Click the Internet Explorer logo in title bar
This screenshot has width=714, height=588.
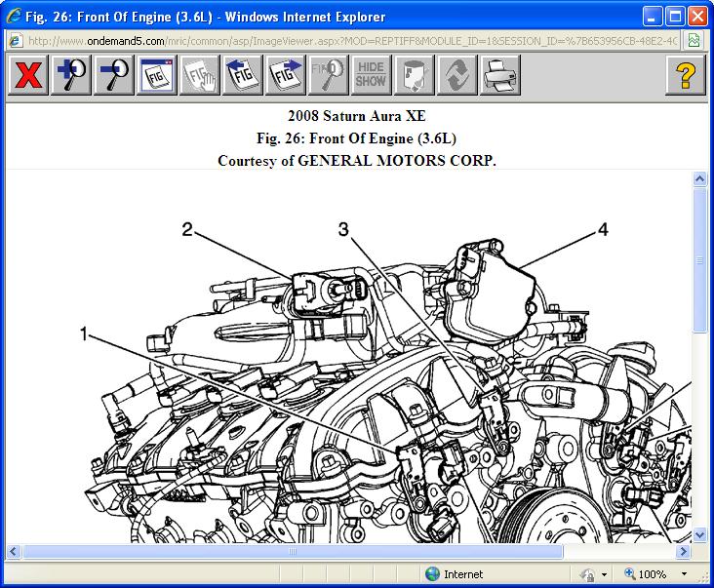click(14, 17)
